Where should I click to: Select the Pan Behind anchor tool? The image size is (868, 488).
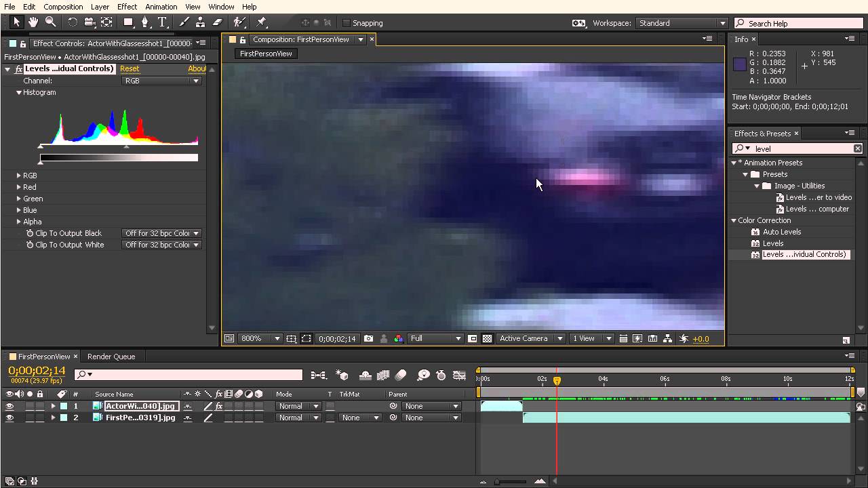tap(106, 22)
